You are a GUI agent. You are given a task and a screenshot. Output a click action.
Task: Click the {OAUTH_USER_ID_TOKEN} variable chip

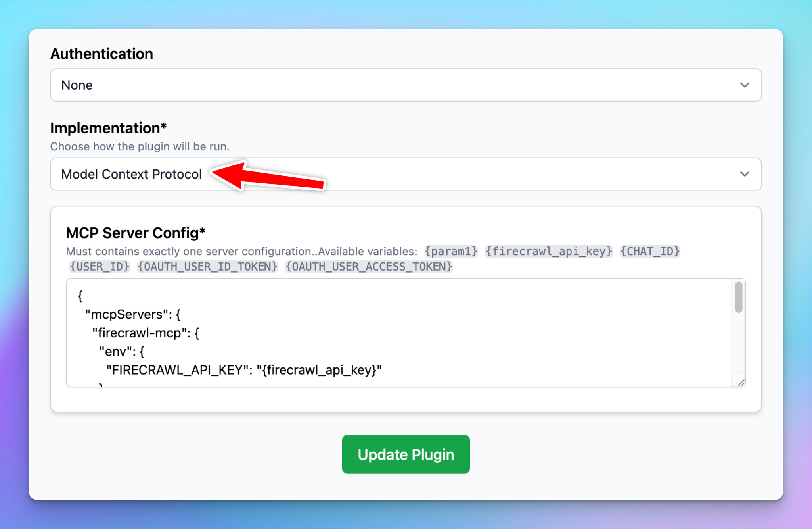207,266
